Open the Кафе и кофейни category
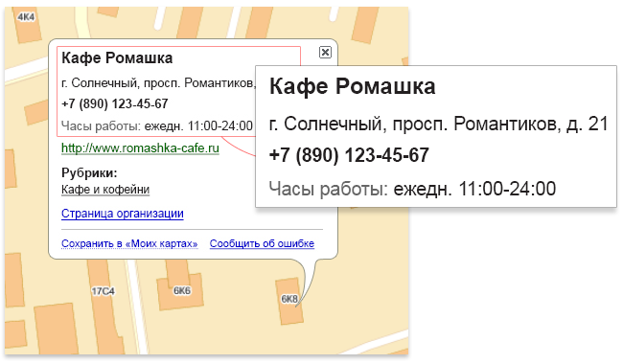The height and width of the screenshot is (364, 623). 105,190
